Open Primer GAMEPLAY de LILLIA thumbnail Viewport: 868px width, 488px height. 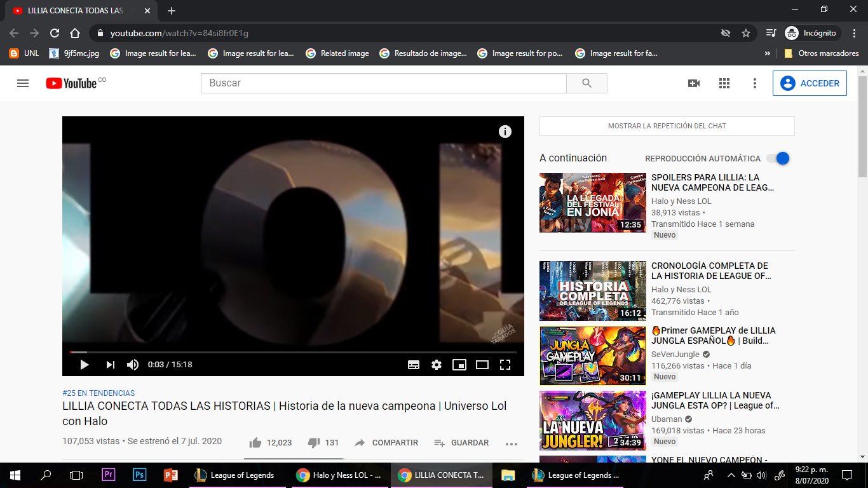tap(593, 355)
